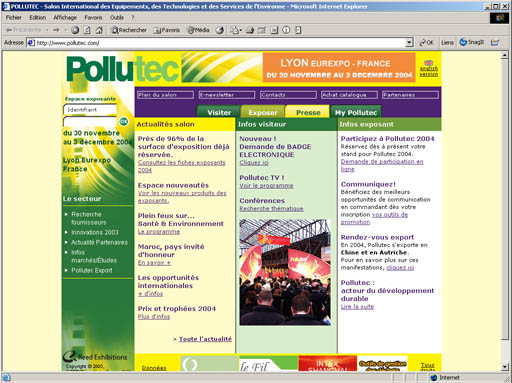Screen dimensions: 512x383
Task: Open the Fichier menu
Action: point(13,17)
